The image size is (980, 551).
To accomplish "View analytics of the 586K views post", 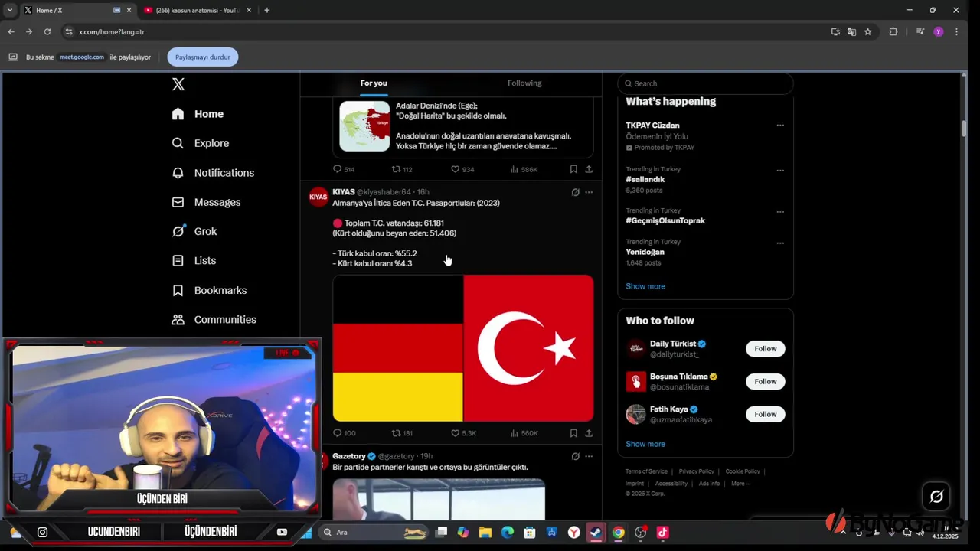I will click(x=524, y=169).
